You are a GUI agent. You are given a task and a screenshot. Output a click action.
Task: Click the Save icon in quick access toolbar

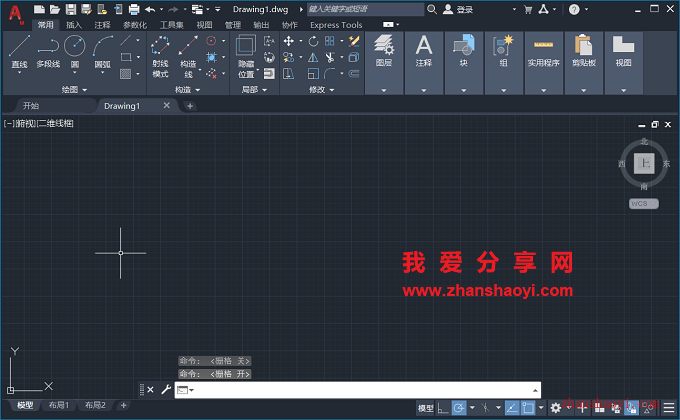tap(71, 9)
